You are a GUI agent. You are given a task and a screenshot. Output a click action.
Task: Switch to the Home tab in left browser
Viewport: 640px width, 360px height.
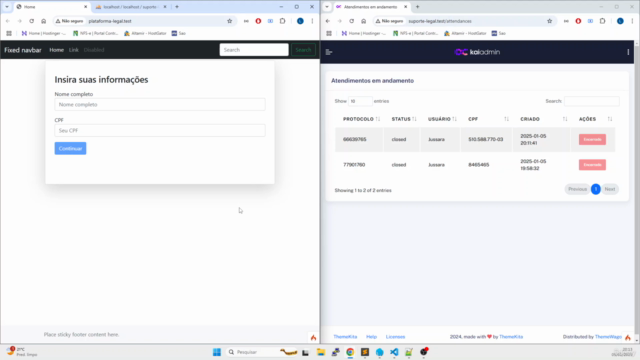coord(51,7)
